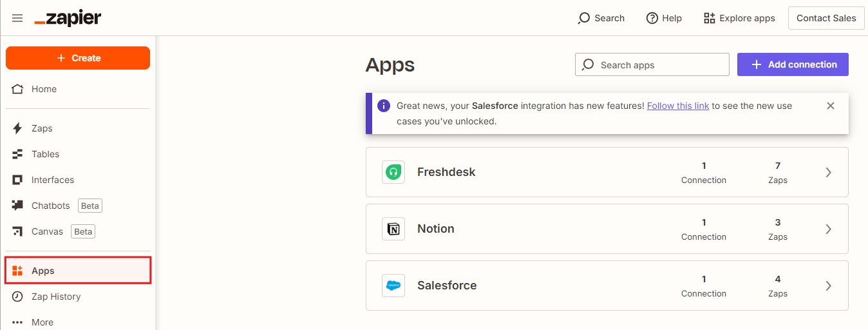The image size is (868, 330).
Task: Click the Follow this link hyperlink
Action: (x=678, y=106)
